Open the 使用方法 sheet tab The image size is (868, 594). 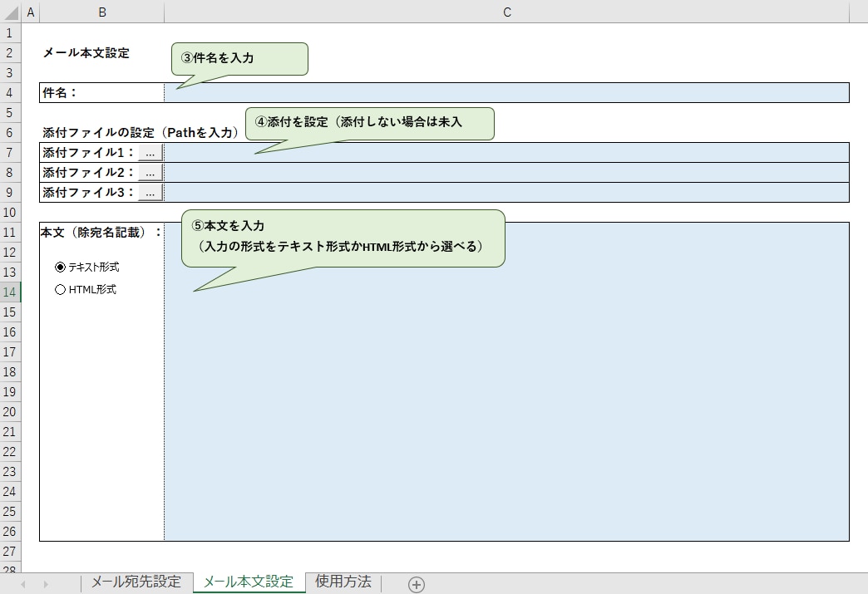(343, 582)
